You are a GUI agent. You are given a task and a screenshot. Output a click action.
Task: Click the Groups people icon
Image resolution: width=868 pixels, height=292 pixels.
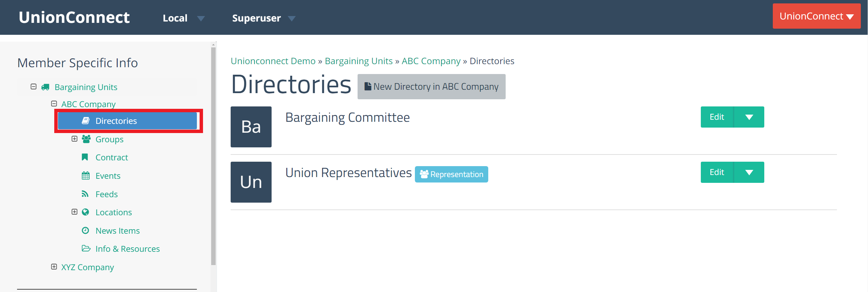[x=86, y=139]
